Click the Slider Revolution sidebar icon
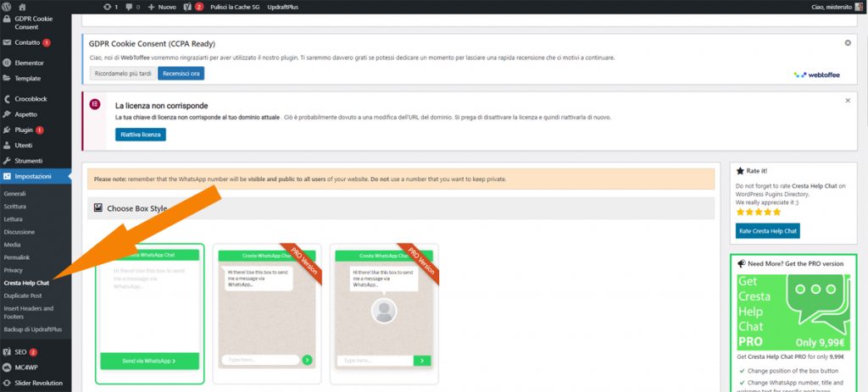The height and width of the screenshot is (392, 868). (7, 383)
